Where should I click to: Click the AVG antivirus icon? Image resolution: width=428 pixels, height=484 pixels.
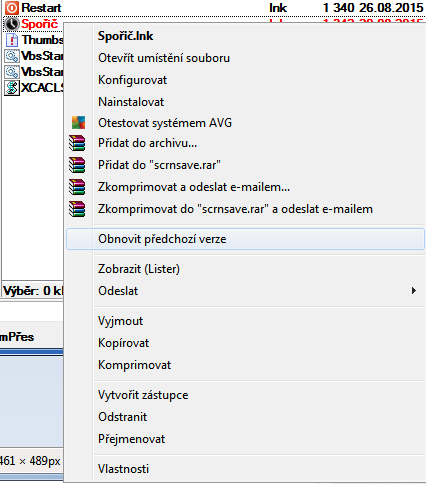pyautogui.click(x=78, y=123)
